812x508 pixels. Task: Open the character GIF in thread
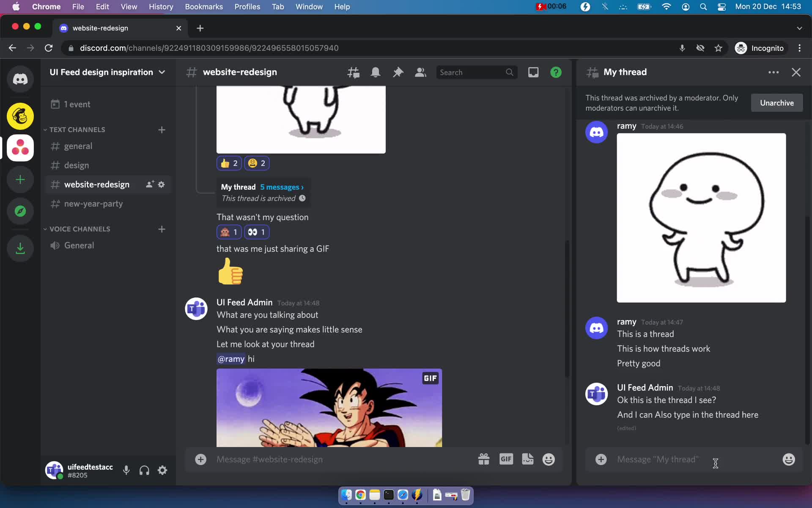701,218
